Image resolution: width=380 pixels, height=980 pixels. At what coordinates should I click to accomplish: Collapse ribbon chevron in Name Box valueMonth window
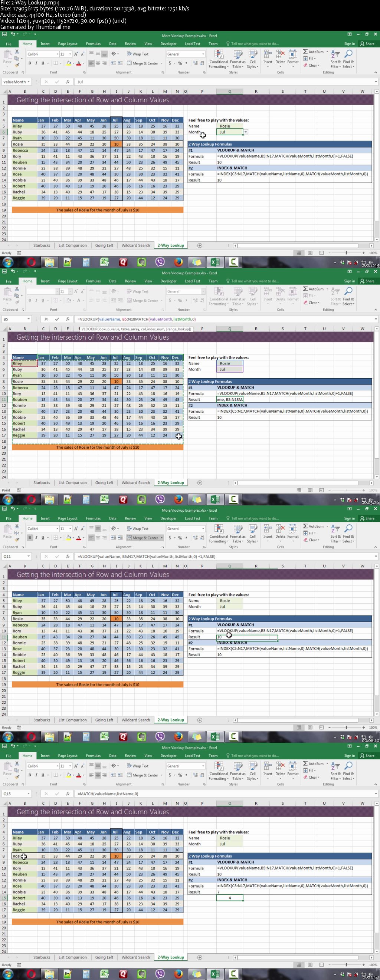point(376,72)
